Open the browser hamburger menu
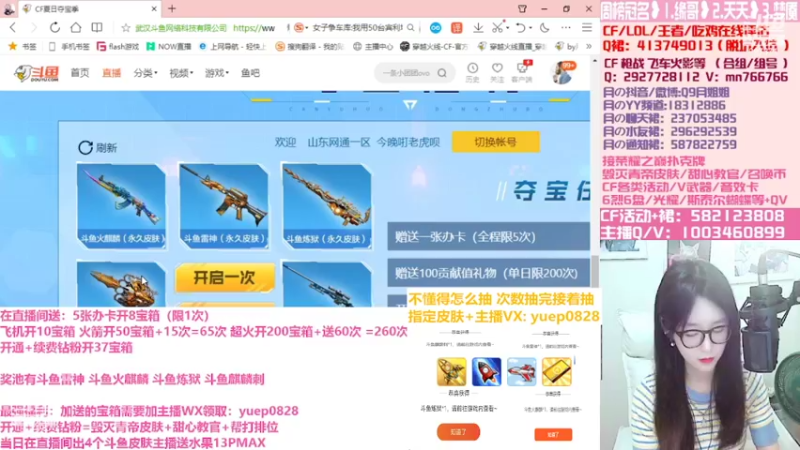Image resolution: width=800 pixels, height=450 pixels. [x=587, y=28]
